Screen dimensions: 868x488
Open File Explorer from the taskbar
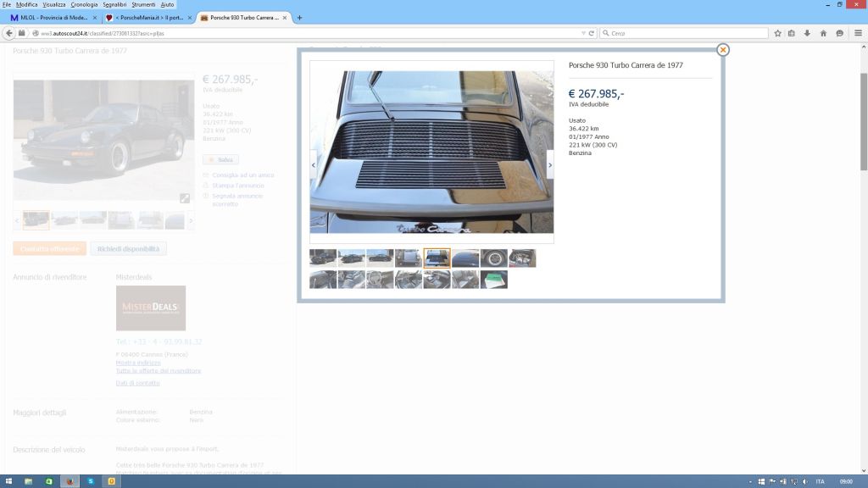28,481
